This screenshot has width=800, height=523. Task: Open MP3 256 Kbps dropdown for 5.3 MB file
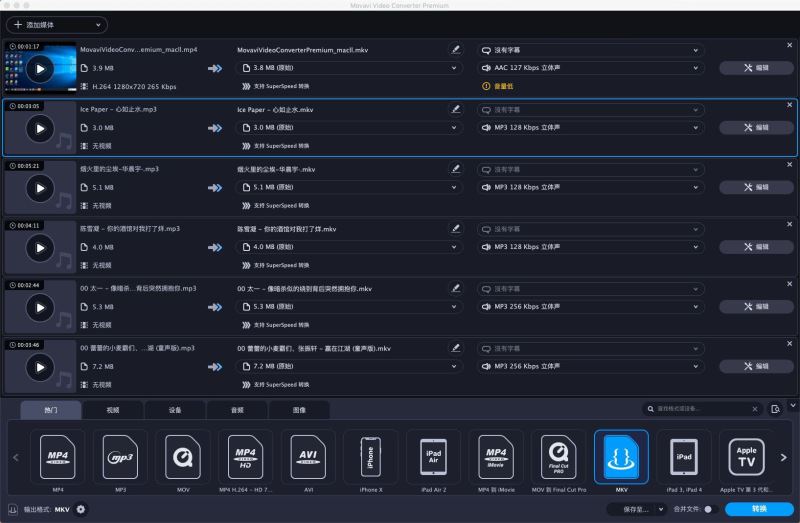(591, 307)
